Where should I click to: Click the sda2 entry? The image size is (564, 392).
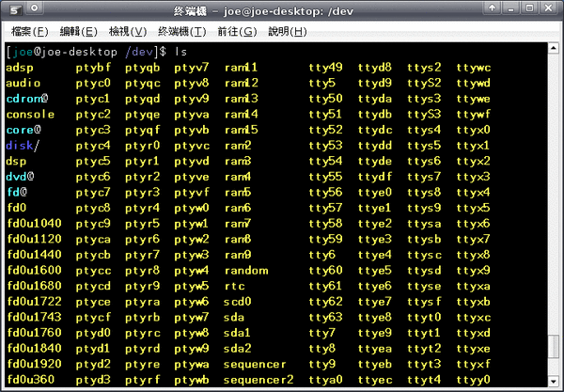click(238, 348)
